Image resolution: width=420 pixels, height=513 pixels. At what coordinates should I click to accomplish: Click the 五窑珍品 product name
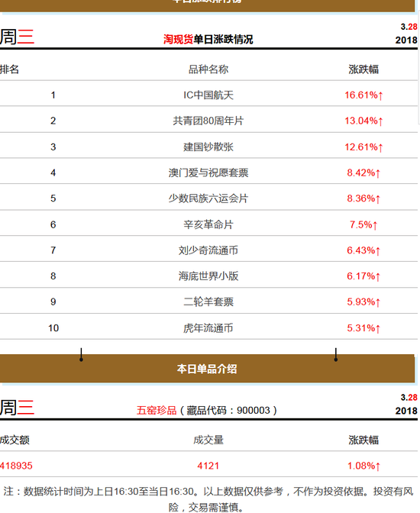tap(157, 410)
